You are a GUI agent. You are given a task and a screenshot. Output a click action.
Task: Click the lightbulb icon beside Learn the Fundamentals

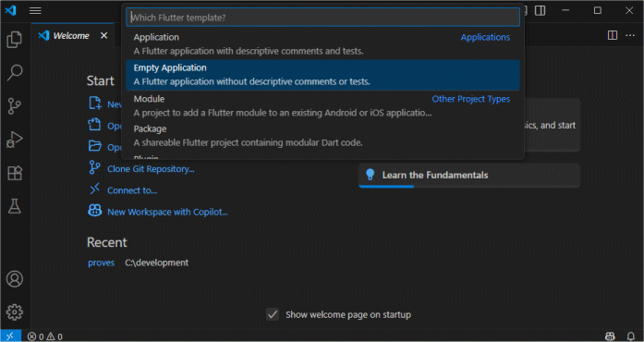click(371, 175)
